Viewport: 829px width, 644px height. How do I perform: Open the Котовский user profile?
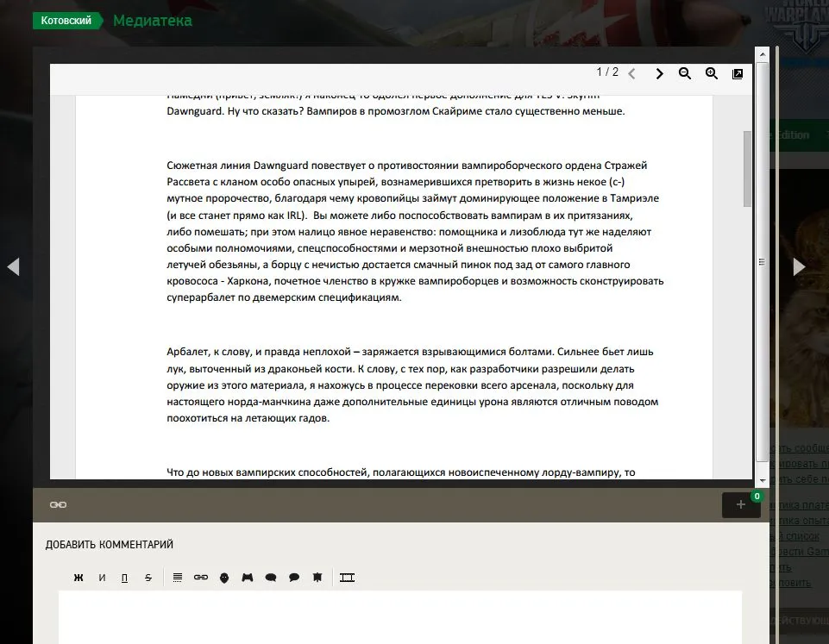pos(66,21)
